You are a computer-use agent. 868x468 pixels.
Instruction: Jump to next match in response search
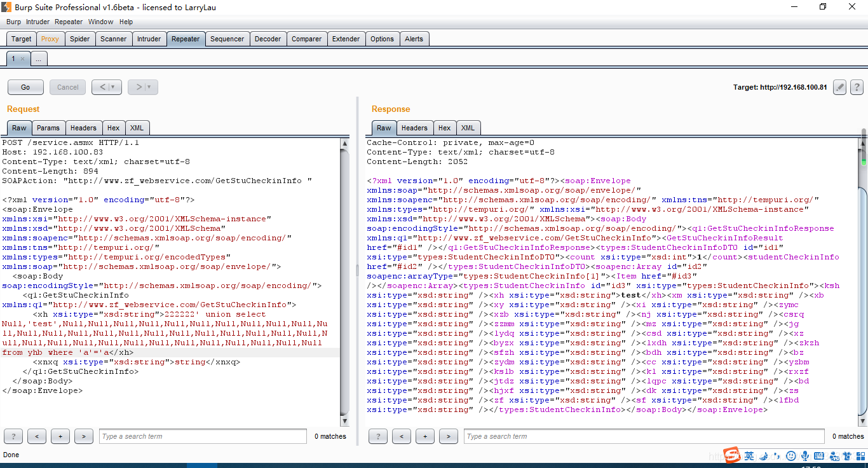point(449,436)
